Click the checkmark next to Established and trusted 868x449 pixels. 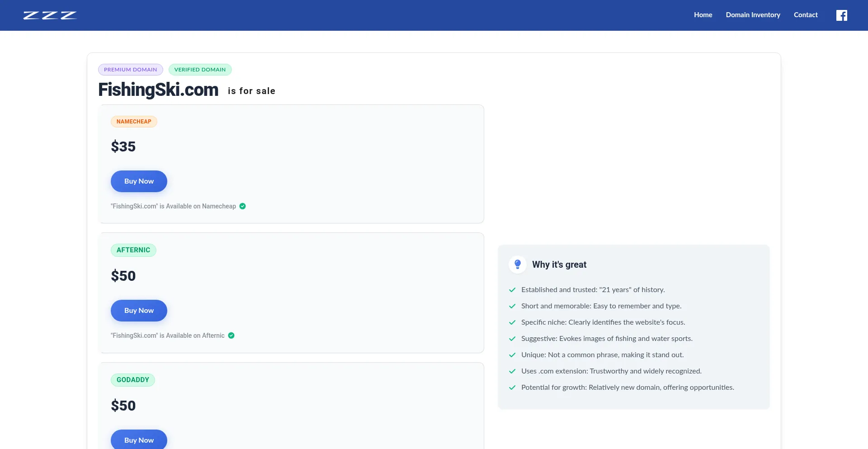(512, 290)
